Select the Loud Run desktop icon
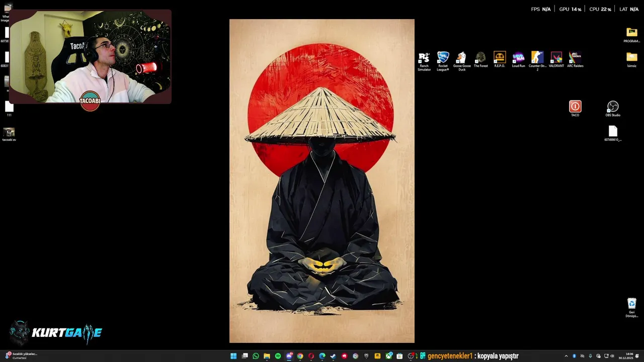The image size is (644, 362). point(518,59)
